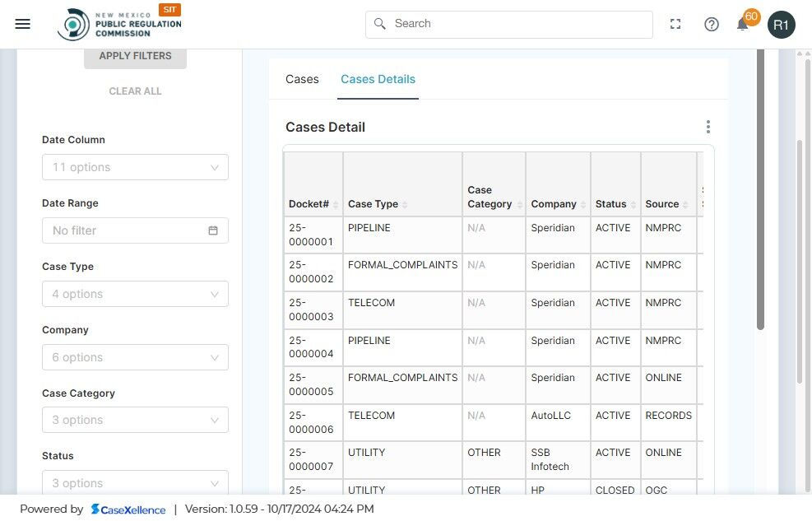Open the Date Range calendar icon
The height and width of the screenshot is (521, 812).
tap(213, 230)
